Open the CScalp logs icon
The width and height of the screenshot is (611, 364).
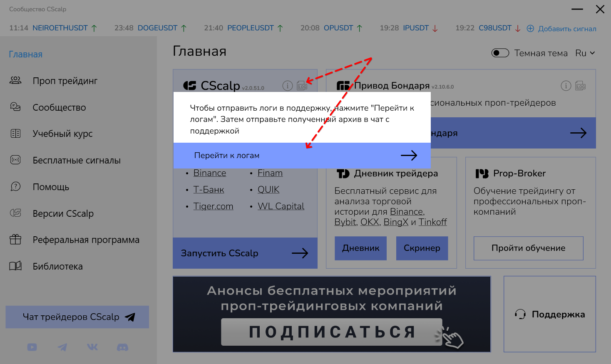[302, 86]
